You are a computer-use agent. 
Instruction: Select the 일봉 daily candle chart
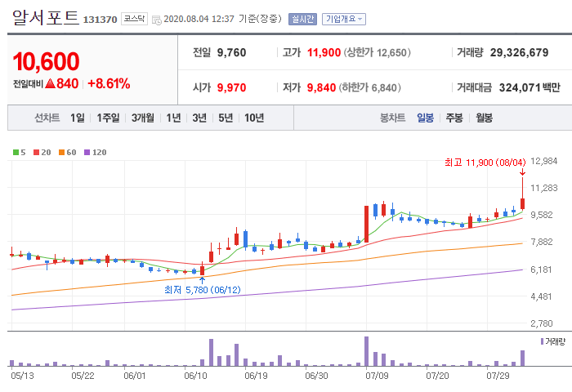click(426, 118)
